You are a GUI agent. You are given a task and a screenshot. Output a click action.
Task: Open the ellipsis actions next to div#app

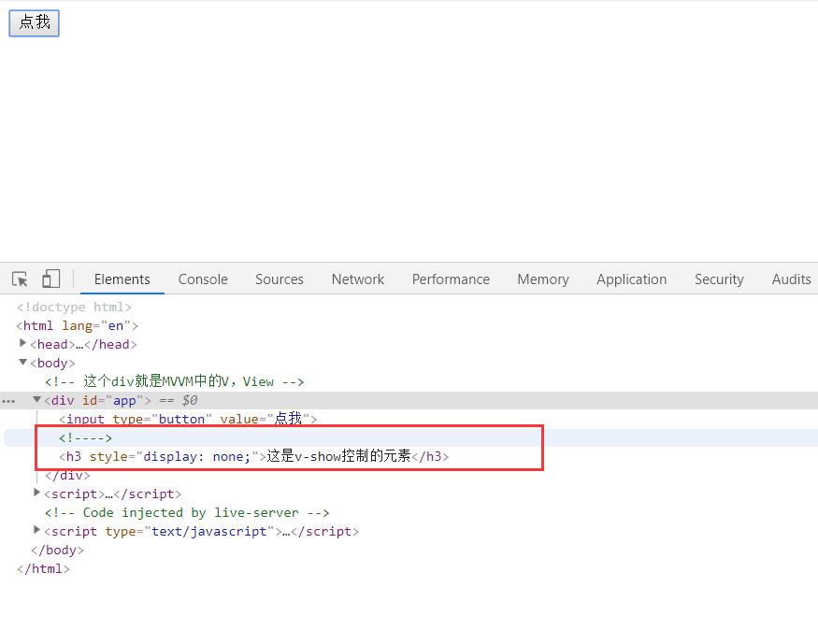tap(8, 401)
